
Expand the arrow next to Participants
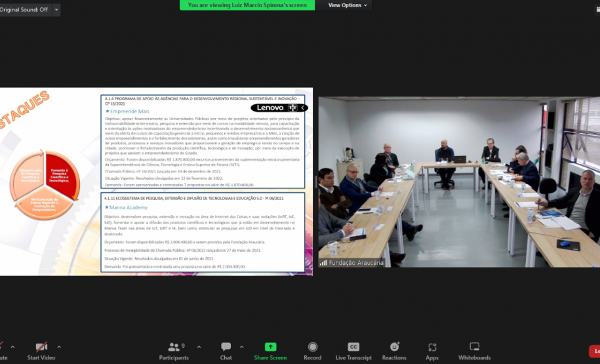(x=199, y=347)
